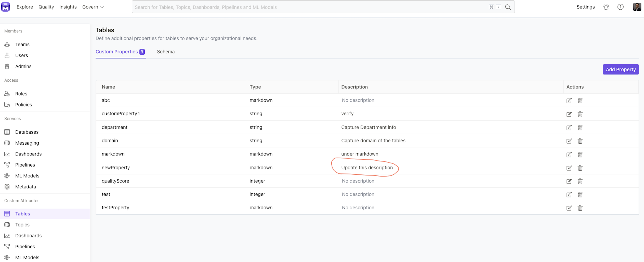The image size is (644, 262).
Task: Open the Explore menu
Action: pyautogui.click(x=25, y=7)
